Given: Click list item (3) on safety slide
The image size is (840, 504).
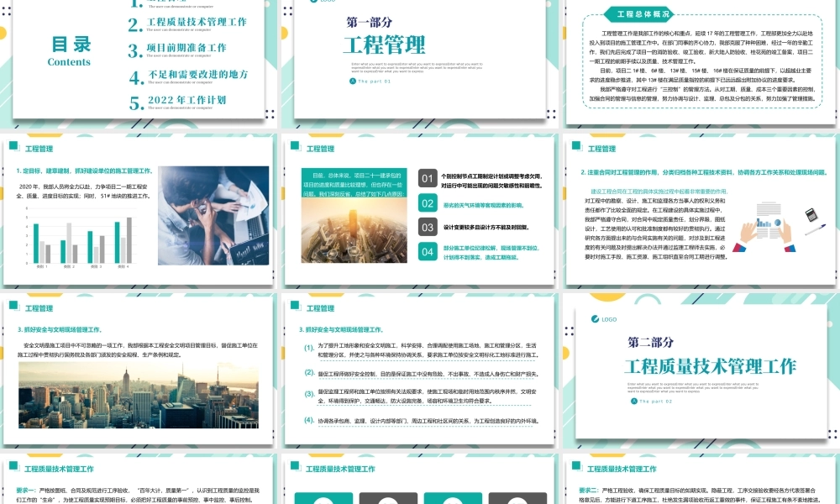Looking at the screenshot, I should pos(421,396).
